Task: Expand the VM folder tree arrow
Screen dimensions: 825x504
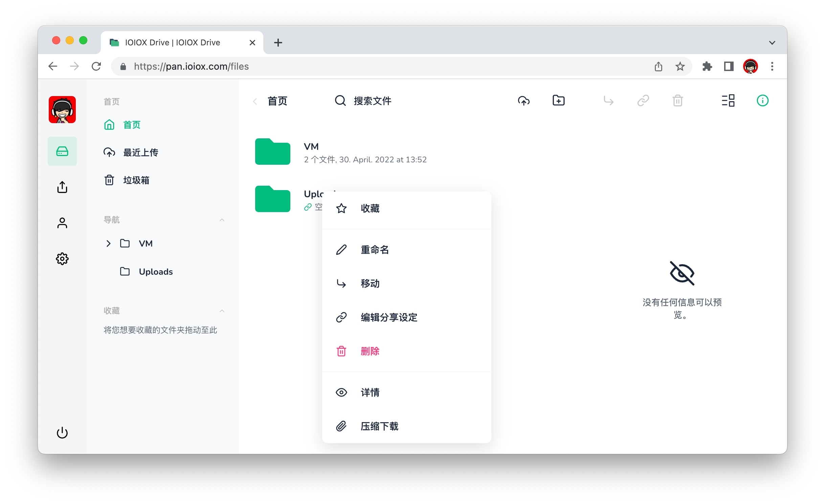Action: tap(108, 244)
